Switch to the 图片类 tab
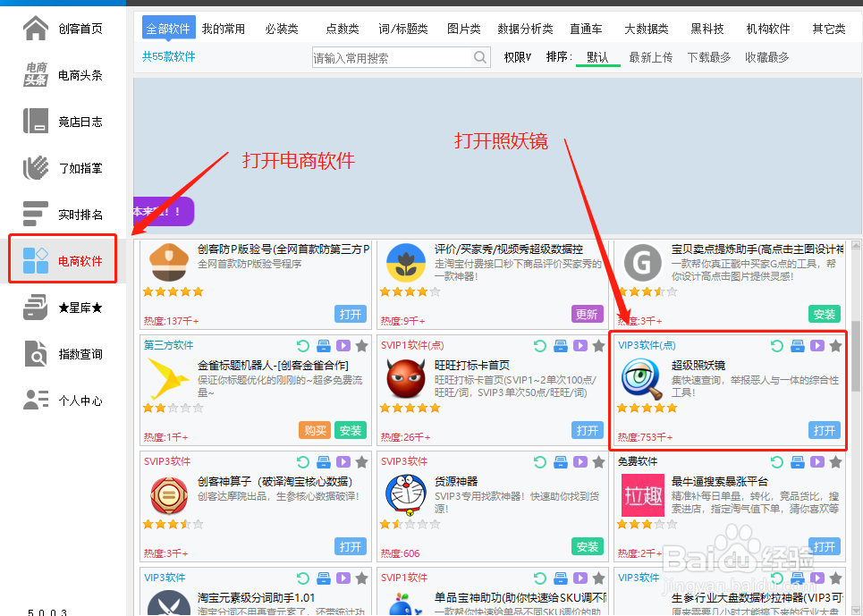Screen dimensions: 863x616 (463, 29)
